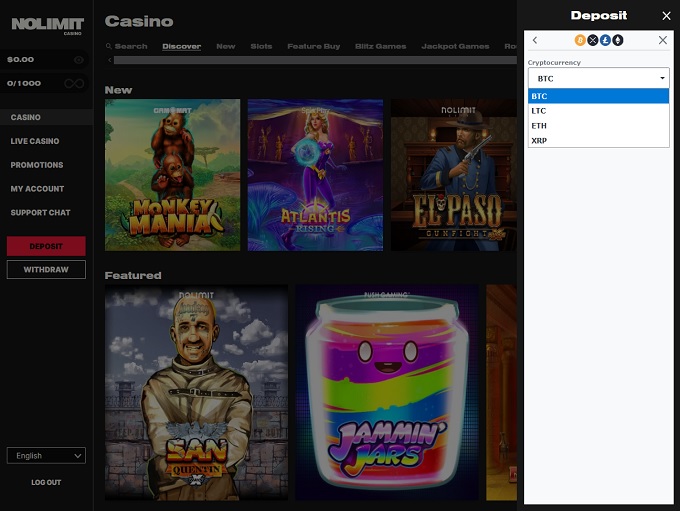Open Live Casino from the sidebar
Viewport: 680px width, 511px height.
[35, 141]
